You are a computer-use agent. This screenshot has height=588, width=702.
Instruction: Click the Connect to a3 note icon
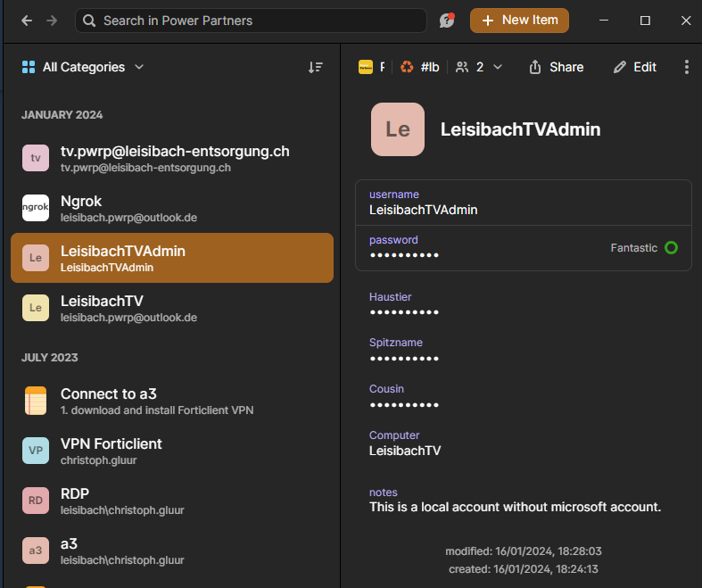[x=36, y=401]
